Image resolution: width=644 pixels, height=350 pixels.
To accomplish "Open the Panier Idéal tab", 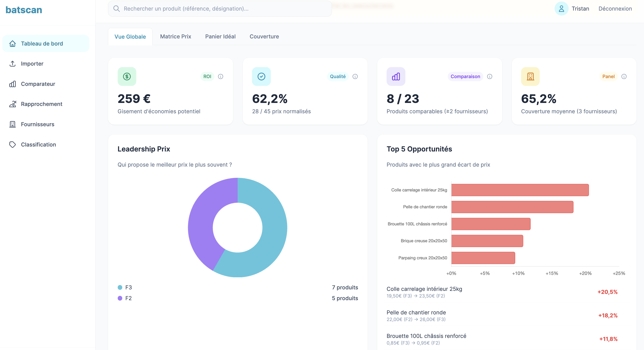I will [220, 36].
